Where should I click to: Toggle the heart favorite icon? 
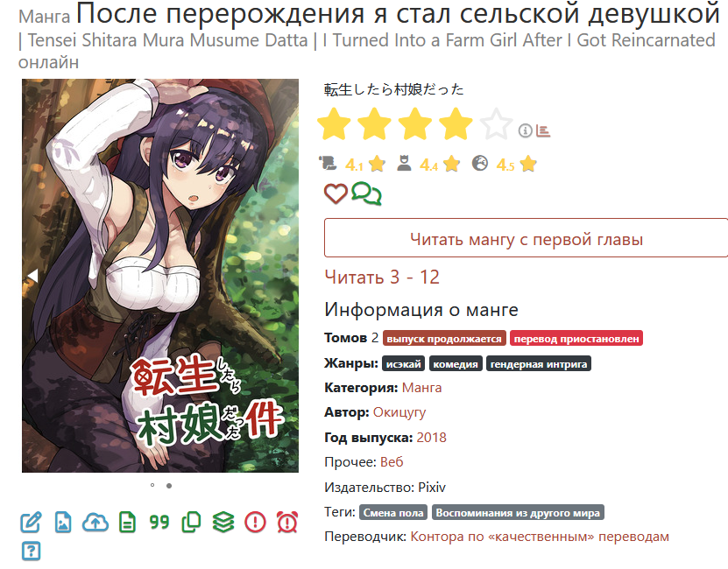pyautogui.click(x=336, y=193)
